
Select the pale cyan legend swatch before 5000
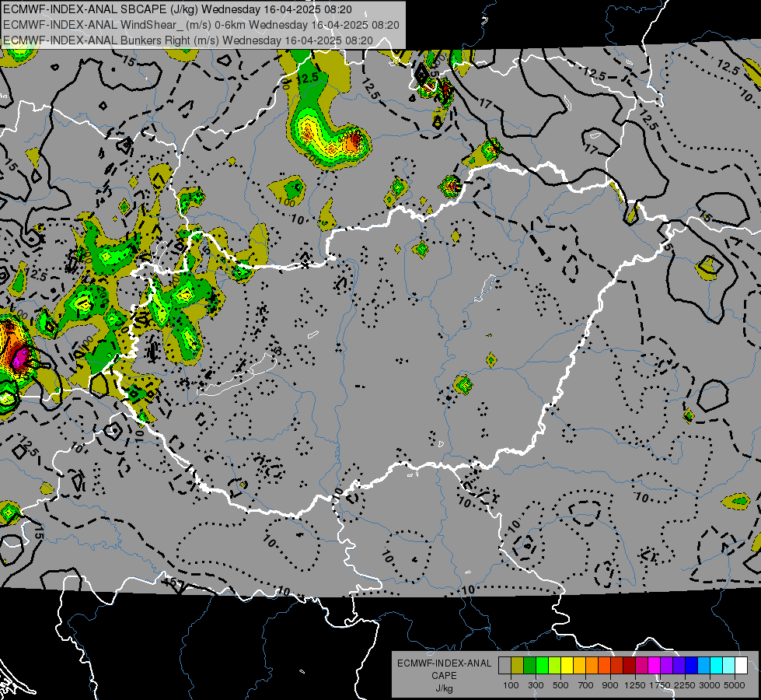click(x=729, y=666)
